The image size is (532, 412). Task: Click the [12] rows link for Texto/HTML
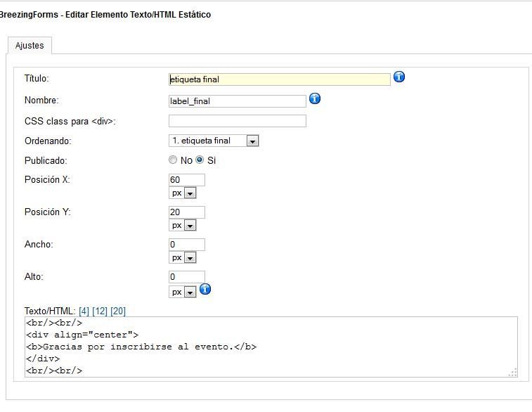click(100, 311)
